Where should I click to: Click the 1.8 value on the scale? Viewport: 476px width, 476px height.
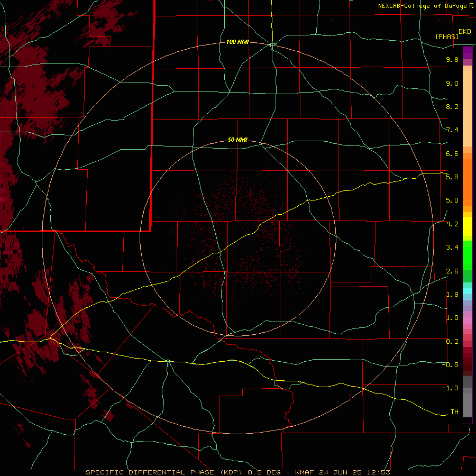tap(452, 295)
